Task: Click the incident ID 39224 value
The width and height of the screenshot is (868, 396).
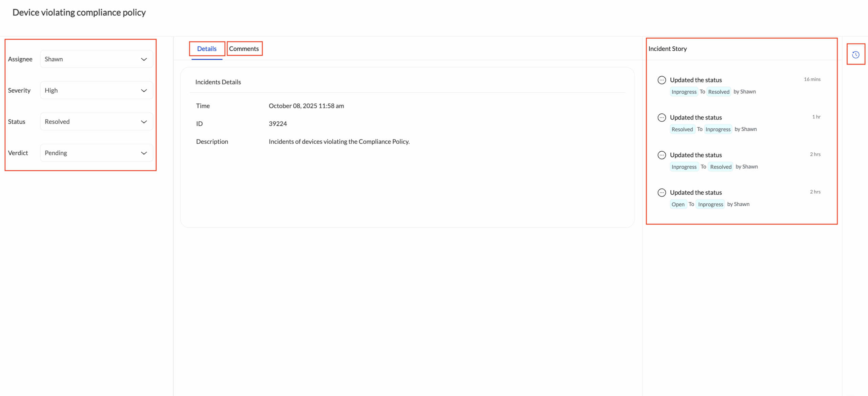Action: [278, 124]
